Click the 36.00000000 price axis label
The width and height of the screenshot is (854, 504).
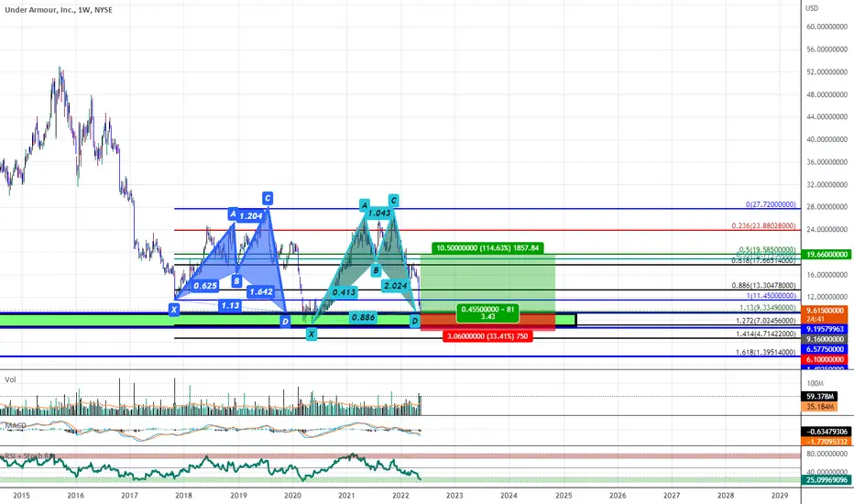click(x=827, y=162)
